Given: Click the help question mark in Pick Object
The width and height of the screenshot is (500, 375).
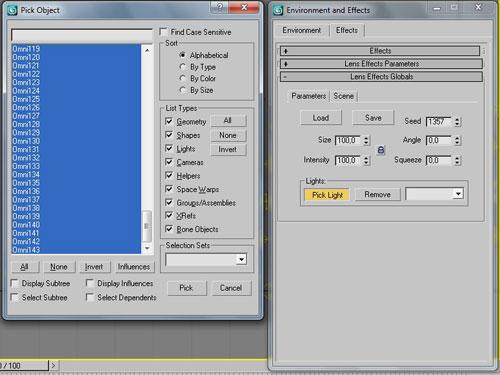Looking at the screenshot, I should pyautogui.click(x=220, y=7).
